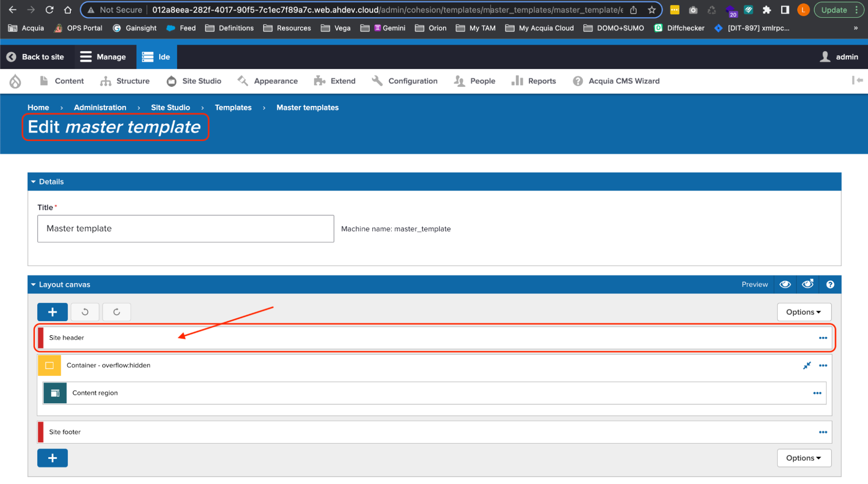Open the Extend admin menu
The image size is (868, 484).
[334, 81]
